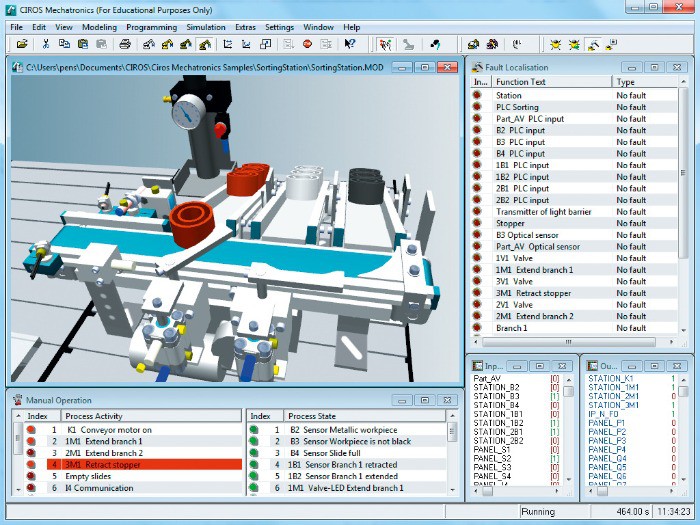Toggle the 1M1 Extend branch 1 indicator
The height and width of the screenshot is (525, 700).
31,441
